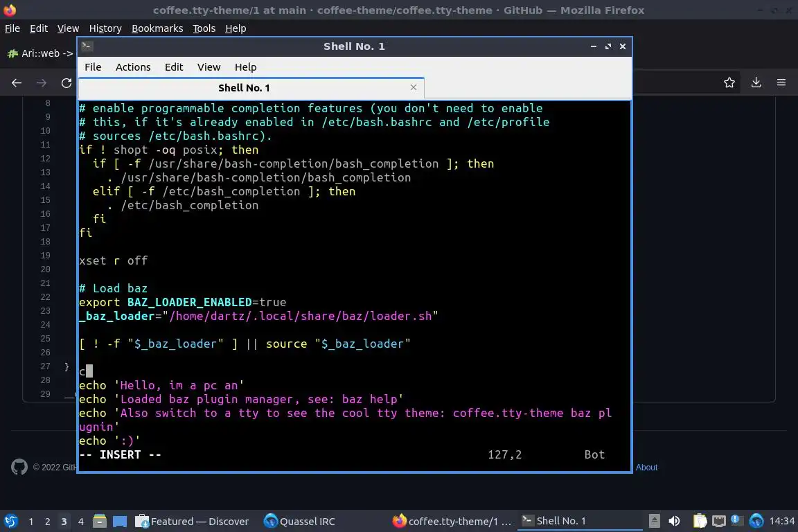The image size is (798, 532).
Task: Click line number 27 in GitHub code view
Action: (45, 366)
